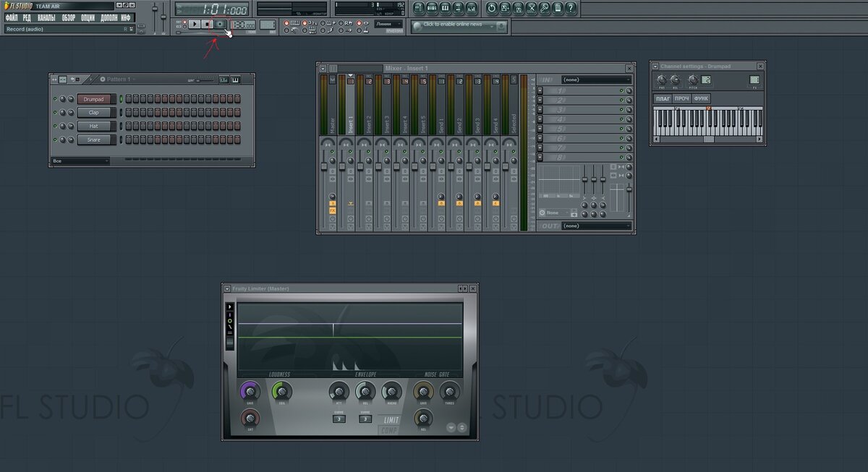The width and height of the screenshot is (868, 472).
Task: Open the mixer OUT output dropdown
Action: click(x=597, y=226)
